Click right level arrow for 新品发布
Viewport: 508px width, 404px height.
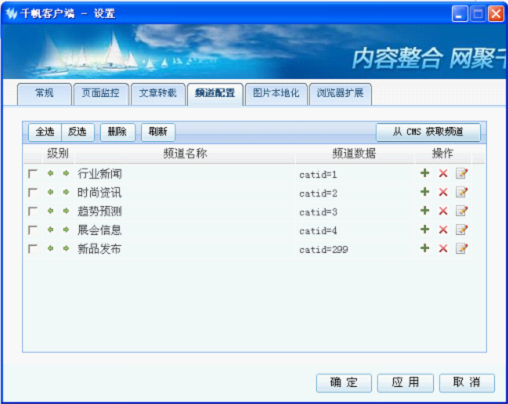coord(66,248)
